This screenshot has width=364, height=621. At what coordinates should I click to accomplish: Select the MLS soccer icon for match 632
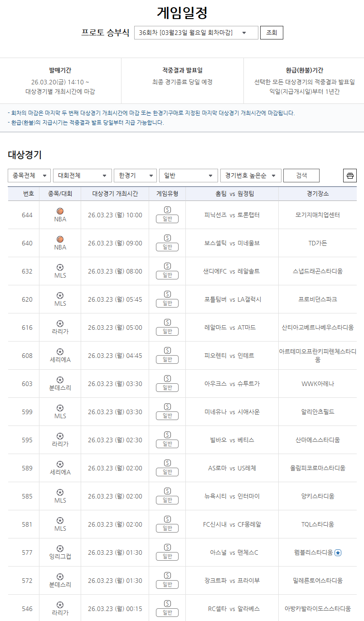click(59, 268)
